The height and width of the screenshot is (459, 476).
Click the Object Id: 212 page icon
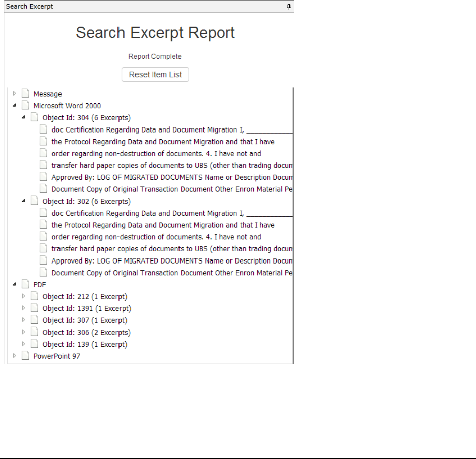[35, 296]
